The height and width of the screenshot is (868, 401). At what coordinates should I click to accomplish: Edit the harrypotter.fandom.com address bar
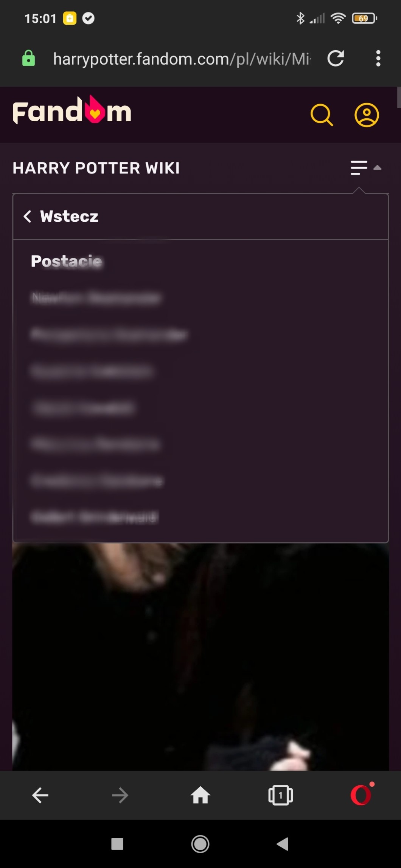(182, 59)
